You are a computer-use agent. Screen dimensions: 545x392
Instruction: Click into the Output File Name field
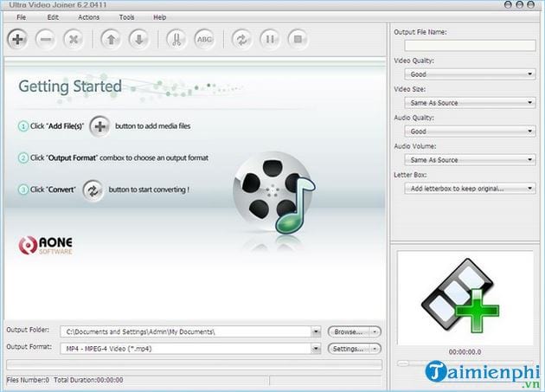(x=470, y=45)
